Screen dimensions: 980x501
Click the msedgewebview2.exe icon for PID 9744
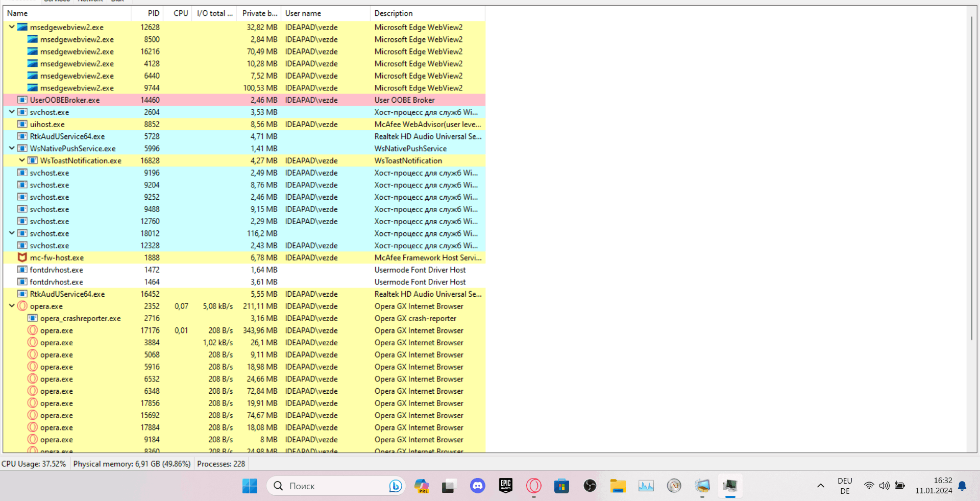[33, 88]
